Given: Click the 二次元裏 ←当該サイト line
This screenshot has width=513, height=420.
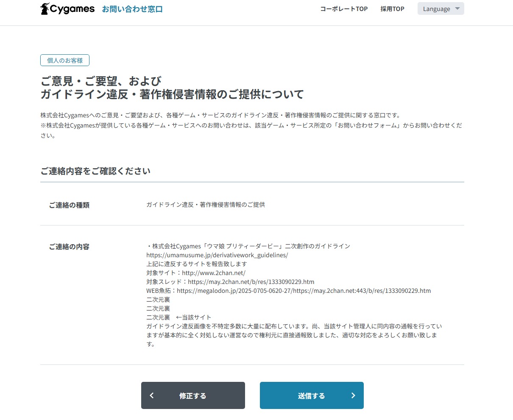Looking at the screenshot, I should [x=178, y=317].
